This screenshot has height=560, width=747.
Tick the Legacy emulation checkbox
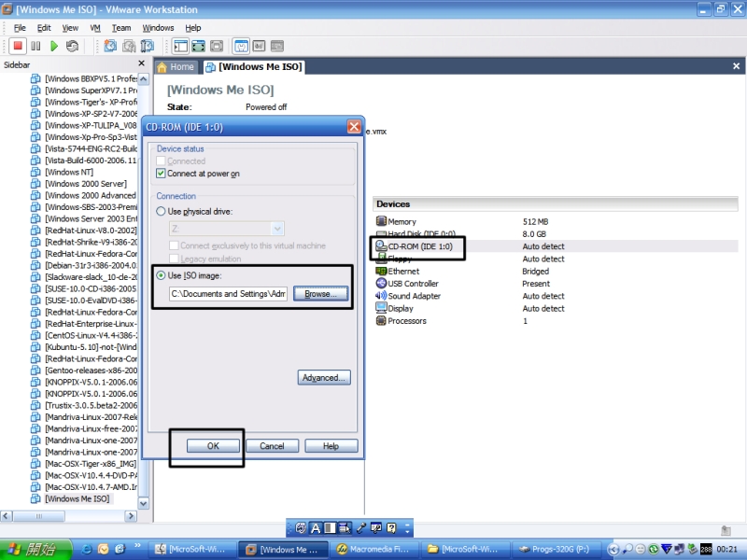point(174,259)
